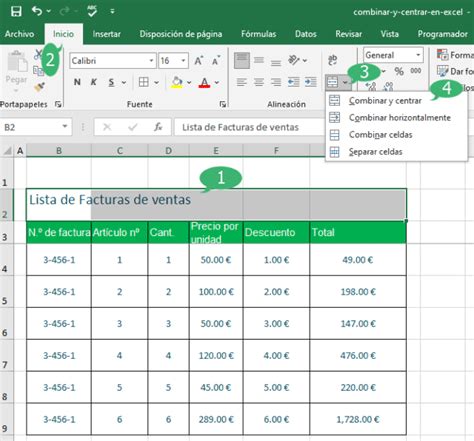Toggle underline S formatting
This screenshot has height=441, width=474.
tap(111, 82)
